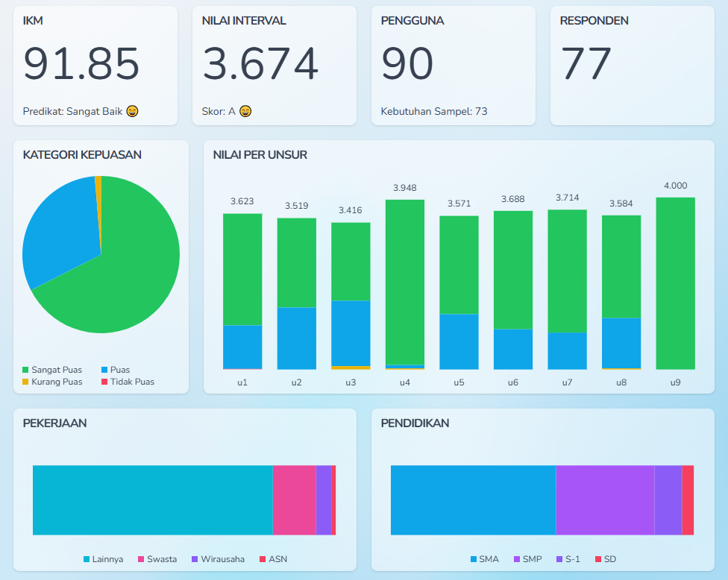Toggle the Sangat Puas legend item
728x580 pixels.
coord(52,370)
